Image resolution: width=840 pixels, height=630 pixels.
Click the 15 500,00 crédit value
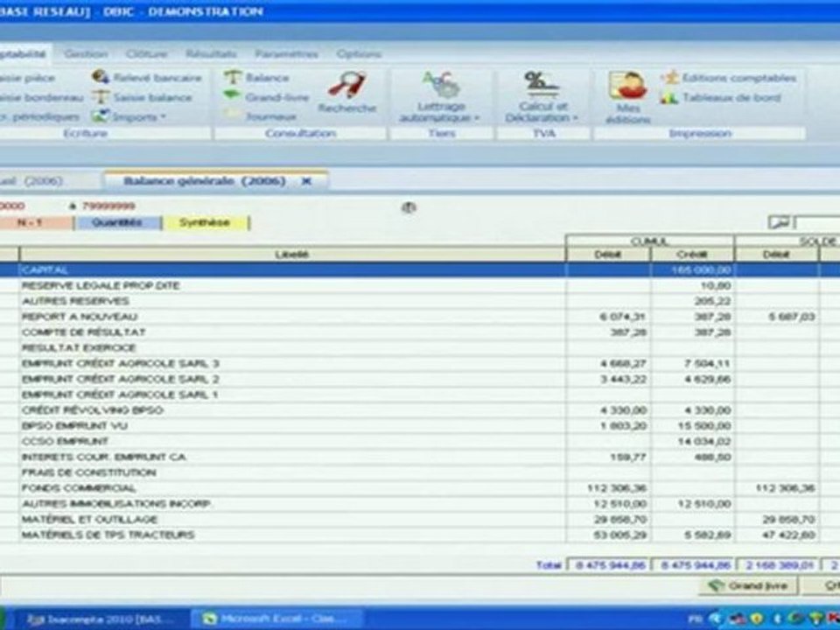[704, 425]
